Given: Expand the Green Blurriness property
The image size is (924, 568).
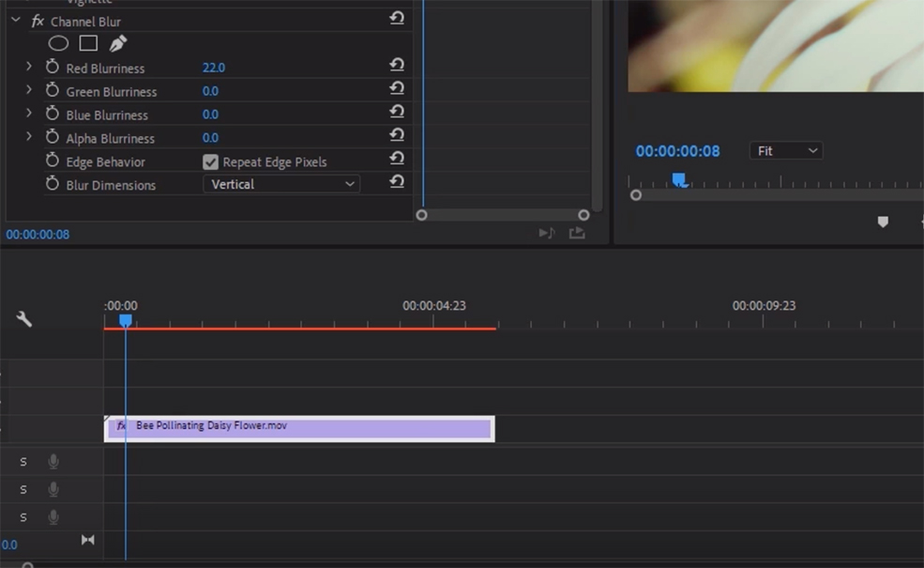Looking at the screenshot, I should (29, 90).
